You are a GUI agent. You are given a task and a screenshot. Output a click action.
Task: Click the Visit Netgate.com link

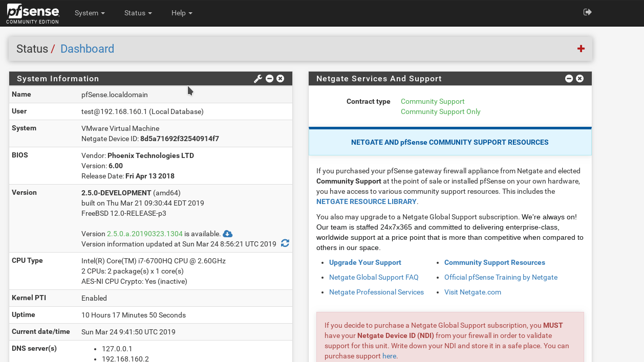473,292
